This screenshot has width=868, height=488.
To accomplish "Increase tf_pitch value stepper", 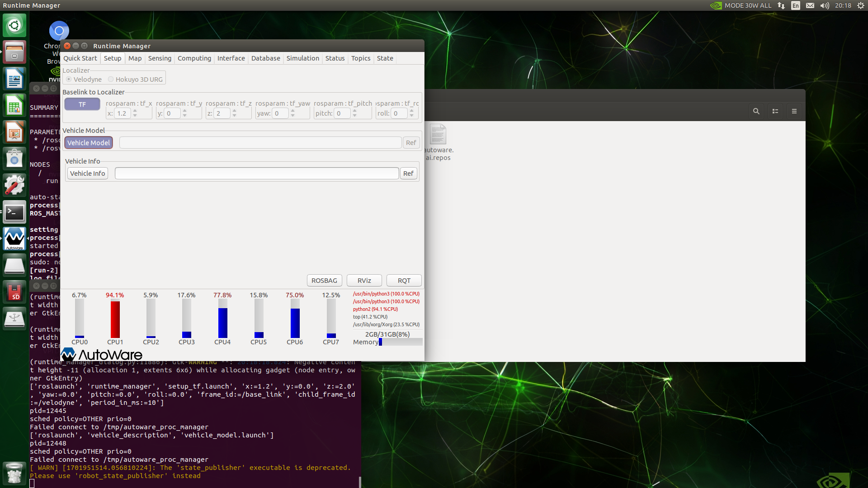I will pos(355,111).
